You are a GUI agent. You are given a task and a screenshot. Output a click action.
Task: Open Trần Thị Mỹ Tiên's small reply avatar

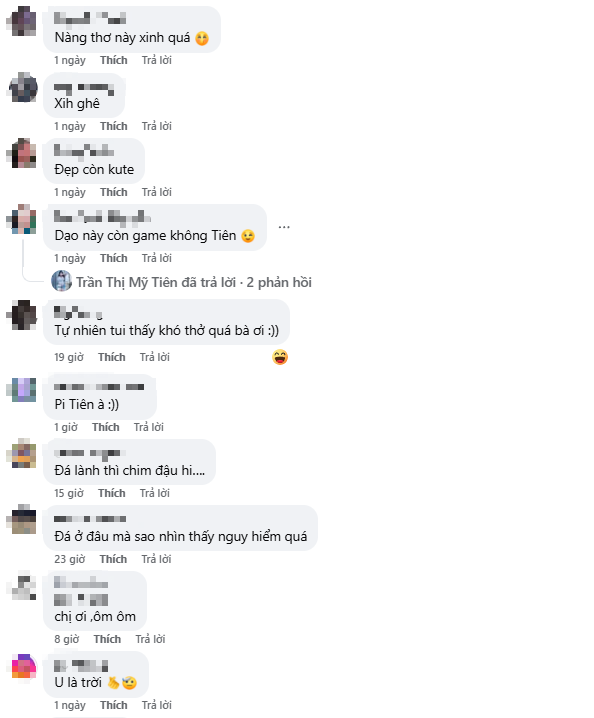coord(61,281)
